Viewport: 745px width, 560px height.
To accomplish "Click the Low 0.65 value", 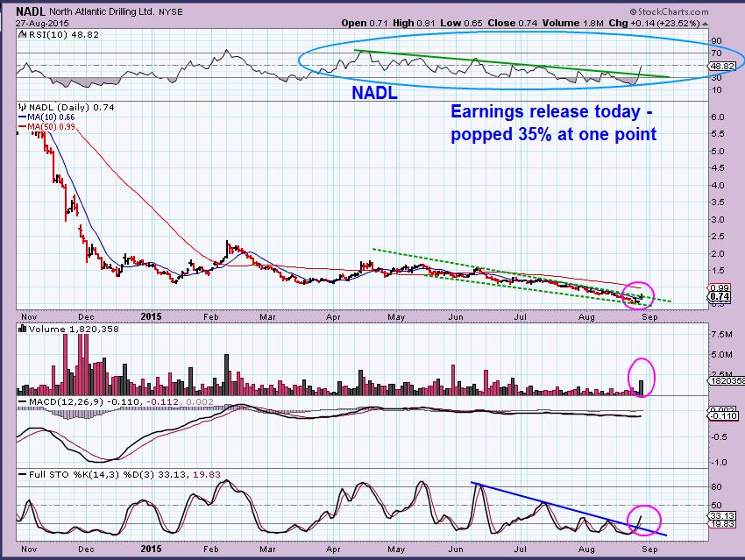I will 461,23.
